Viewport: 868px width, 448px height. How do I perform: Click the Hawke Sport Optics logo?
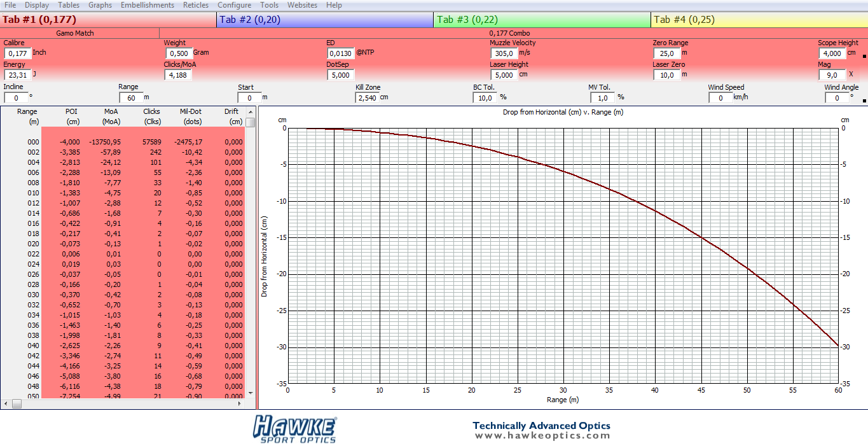pos(294,428)
